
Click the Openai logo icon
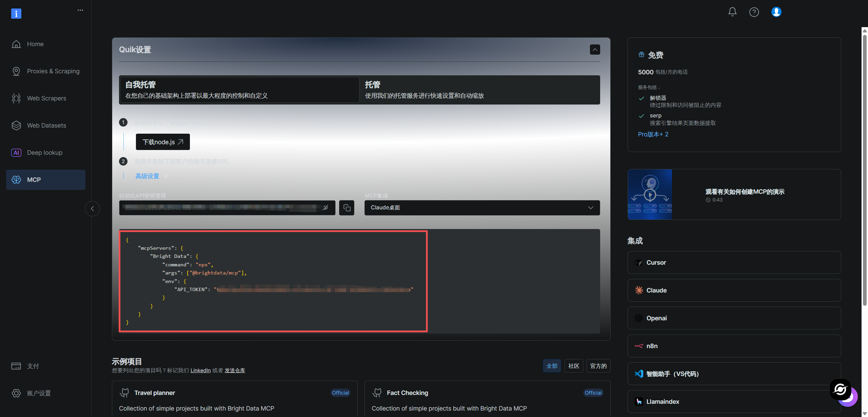point(639,318)
